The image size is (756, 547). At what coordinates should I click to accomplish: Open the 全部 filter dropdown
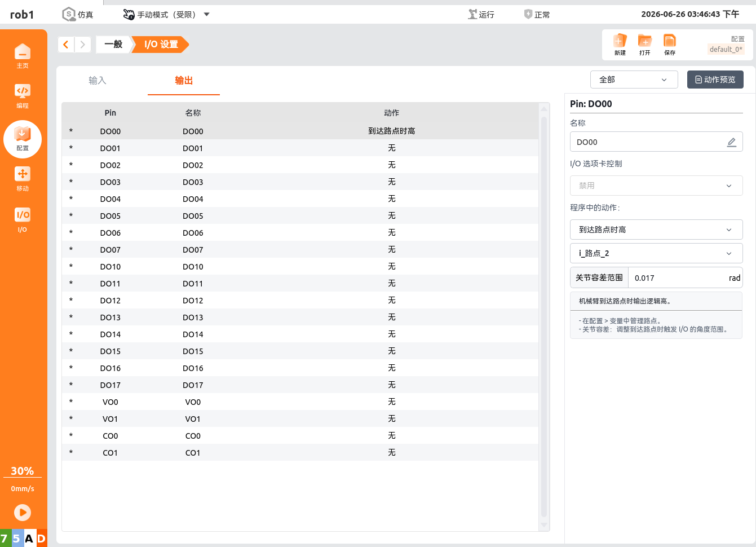pyautogui.click(x=633, y=80)
